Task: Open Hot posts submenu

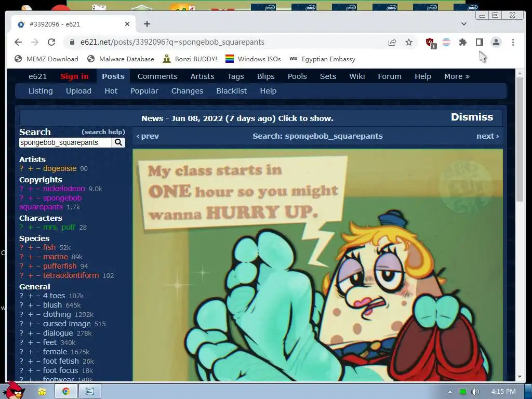Action: 111,91
